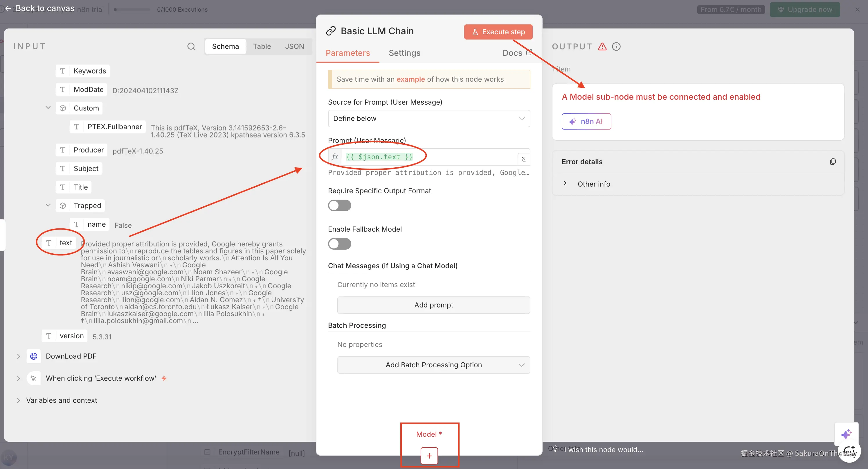The image size is (868, 469).
Task: Click the output warning triangle icon
Action: (x=602, y=46)
